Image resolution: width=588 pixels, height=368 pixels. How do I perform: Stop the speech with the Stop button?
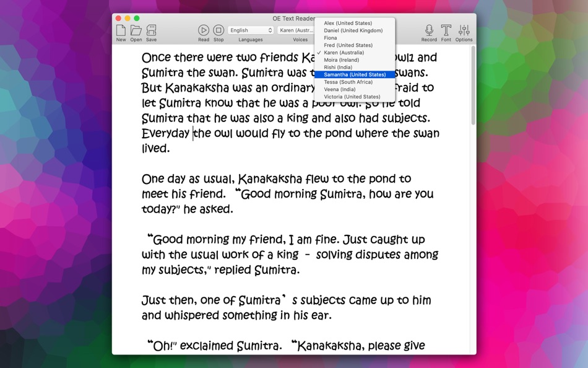pos(218,30)
